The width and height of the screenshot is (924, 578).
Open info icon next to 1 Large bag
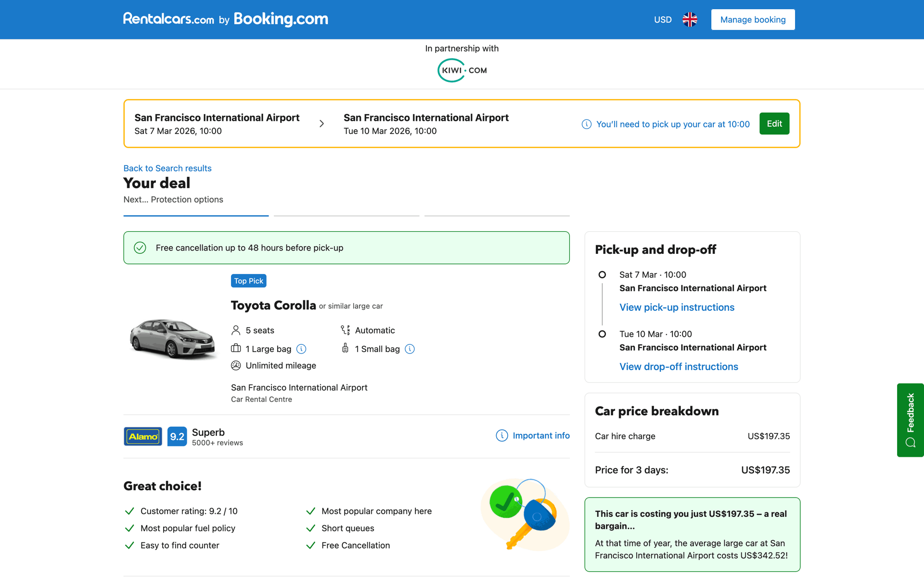pyautogui.click(x=301, y=349)
